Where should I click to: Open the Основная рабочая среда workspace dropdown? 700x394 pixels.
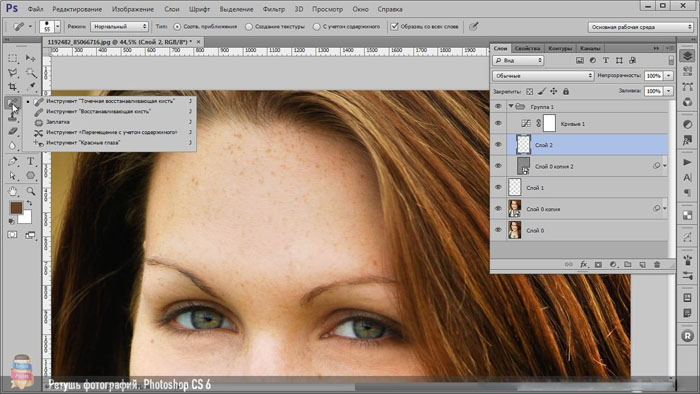pyautogui.click(x=640, y=27)
